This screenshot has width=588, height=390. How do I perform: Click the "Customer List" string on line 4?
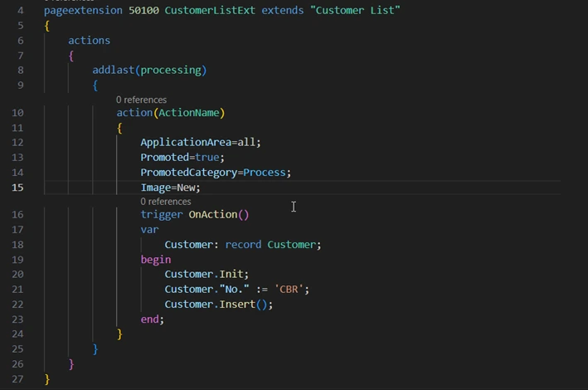coord(355,11)
